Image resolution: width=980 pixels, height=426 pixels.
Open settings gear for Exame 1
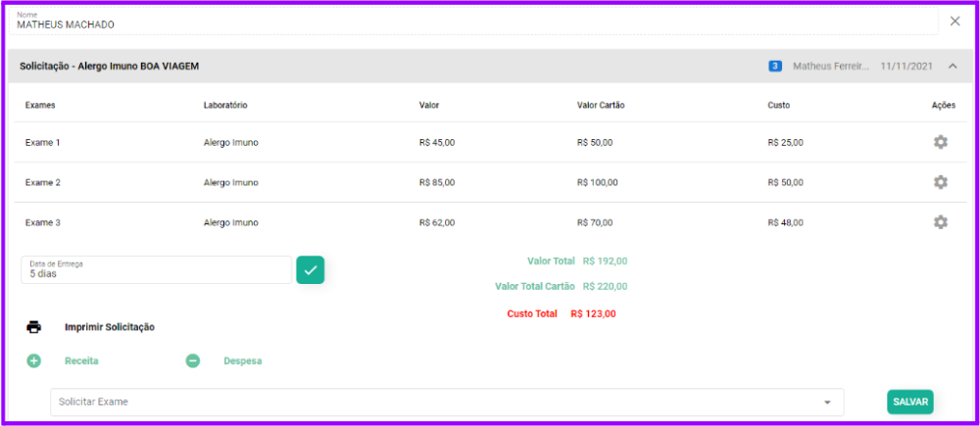click(940, 142)
